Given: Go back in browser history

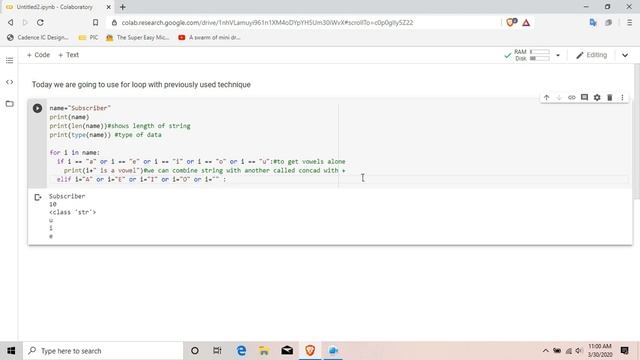Looking at the screenshot, I should coord(11,22).
